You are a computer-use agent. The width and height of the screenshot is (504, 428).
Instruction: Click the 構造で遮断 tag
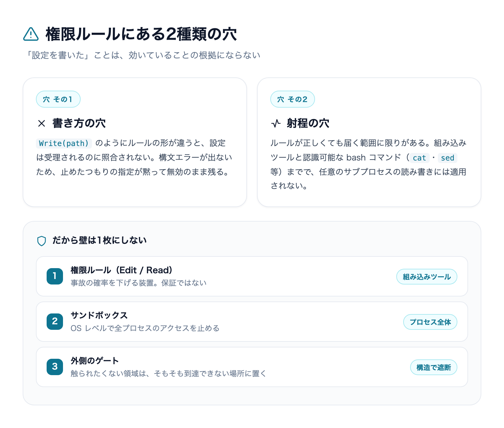pos(434,367)
